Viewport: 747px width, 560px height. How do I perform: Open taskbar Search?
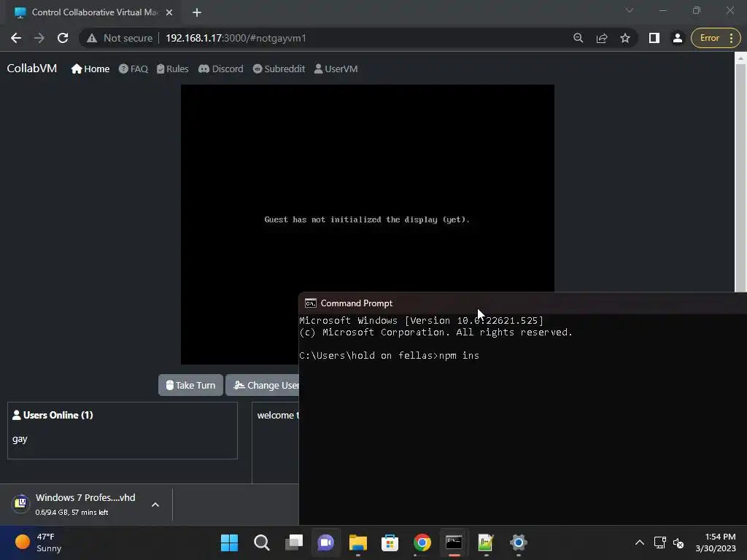pos(262,542)
